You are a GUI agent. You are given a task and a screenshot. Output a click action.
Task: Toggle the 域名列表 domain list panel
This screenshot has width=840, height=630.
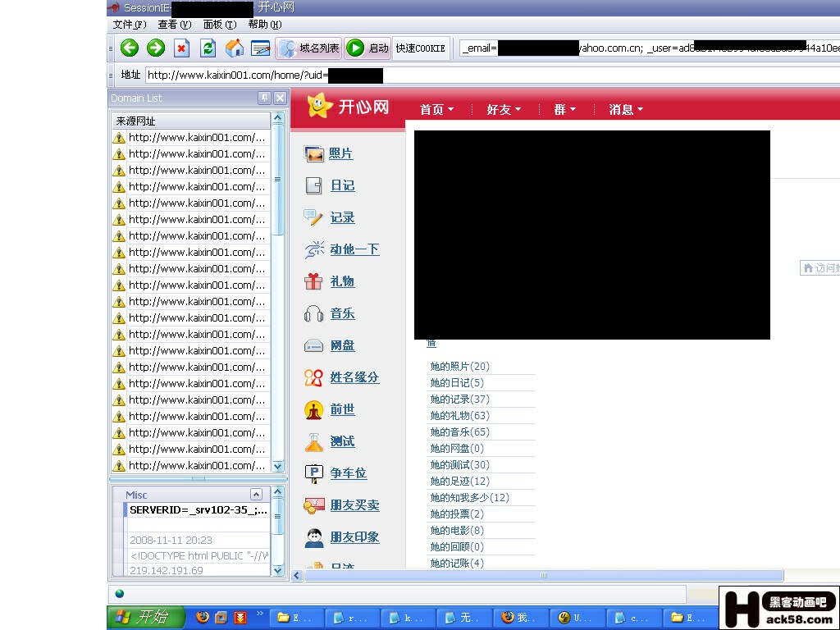(309, 48)
